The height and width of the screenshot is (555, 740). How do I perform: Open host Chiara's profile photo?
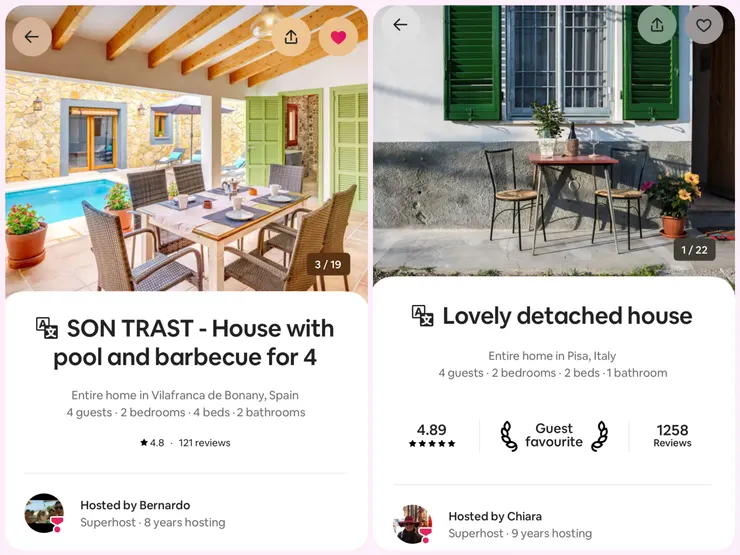click(x=412, y=524)
